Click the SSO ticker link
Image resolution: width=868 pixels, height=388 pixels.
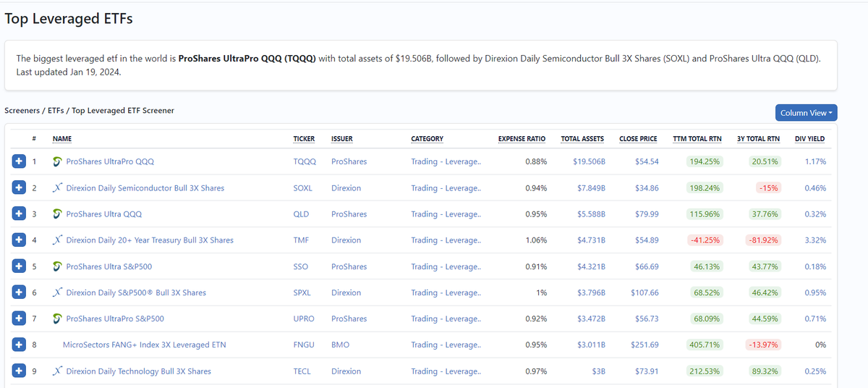[x=301, y=266]
